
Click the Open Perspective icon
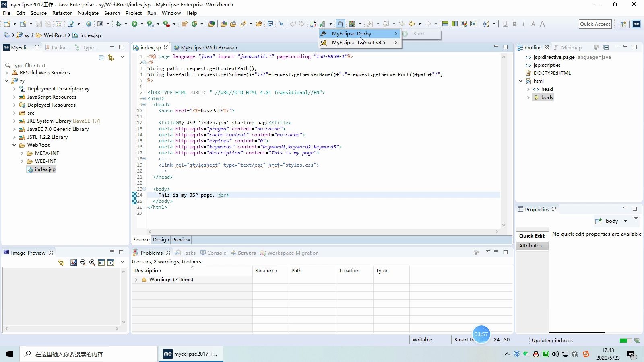tap(623, 24)
